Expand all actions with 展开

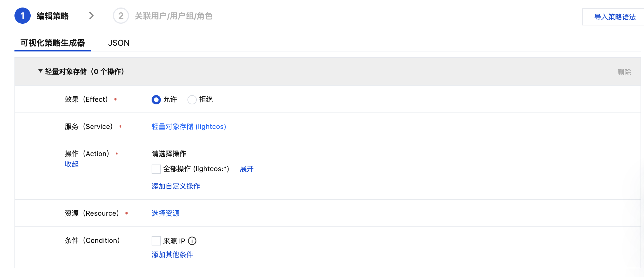246,169
